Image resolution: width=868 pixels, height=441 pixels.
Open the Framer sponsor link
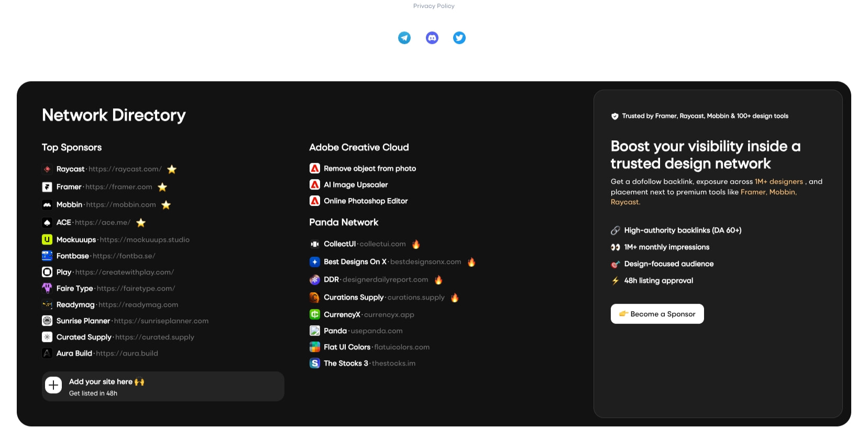click(104, 187)
